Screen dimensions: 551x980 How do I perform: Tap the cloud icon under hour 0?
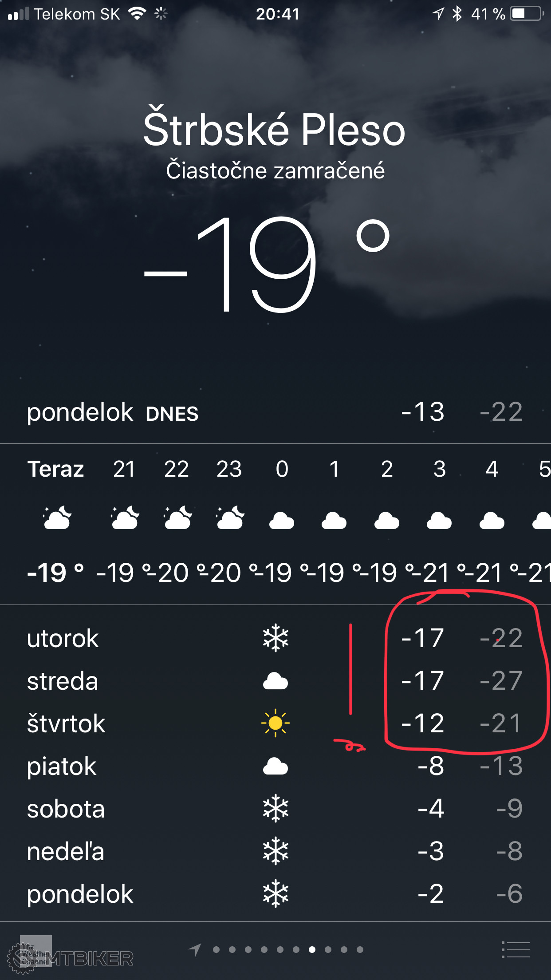(x=282, y=520)
